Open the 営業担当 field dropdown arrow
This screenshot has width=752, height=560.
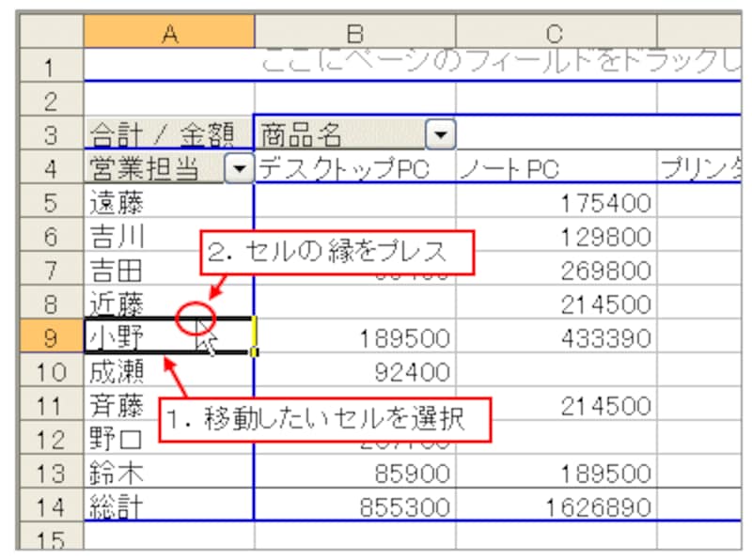pyautogui.click(x=241, y=168)
